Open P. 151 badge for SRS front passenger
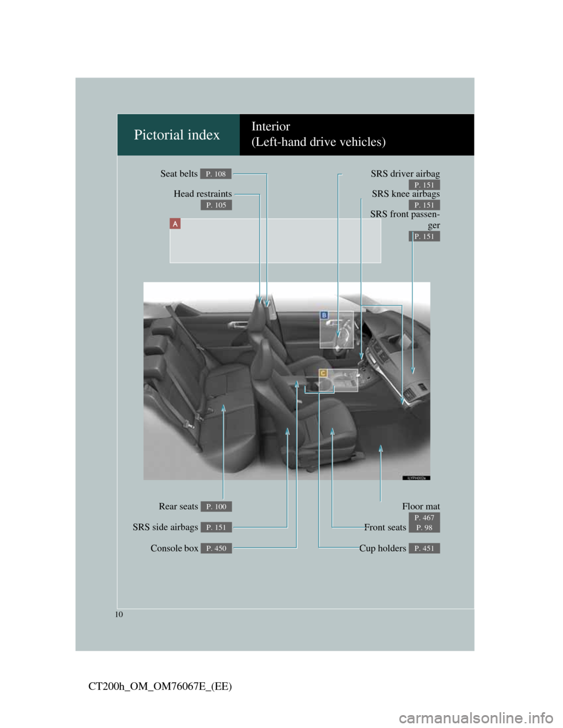The height and width of the screenshot is (728, 563). click(424, 236)
